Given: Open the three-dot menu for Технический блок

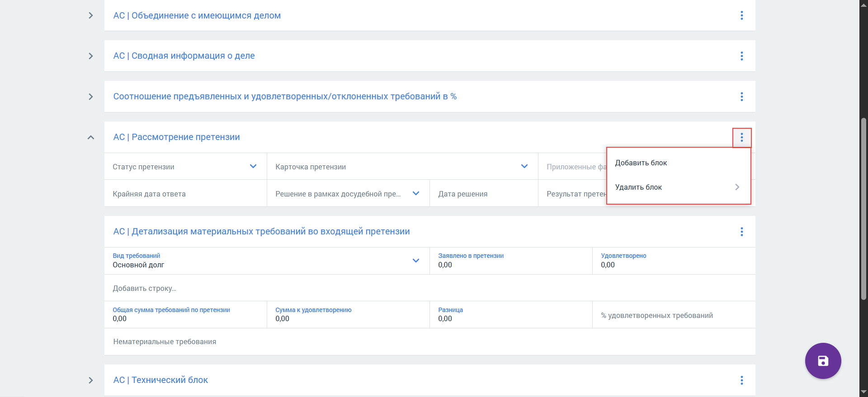Looking at the screenshot, I should click(x=741, y=380).
